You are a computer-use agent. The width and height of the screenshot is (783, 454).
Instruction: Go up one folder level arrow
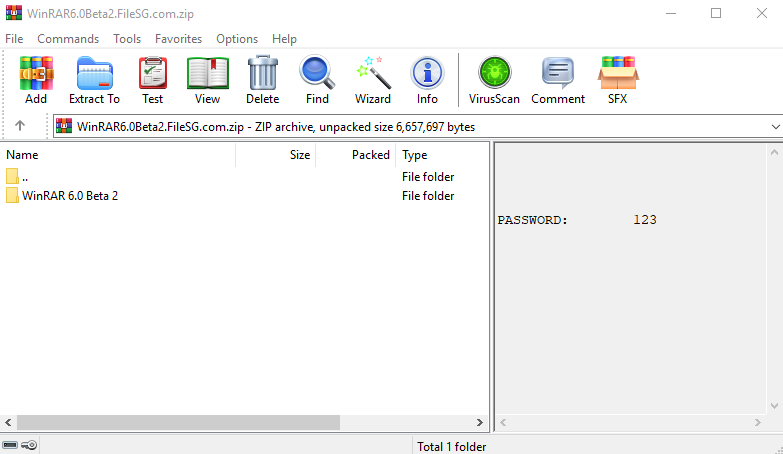(x=19, y=126)
